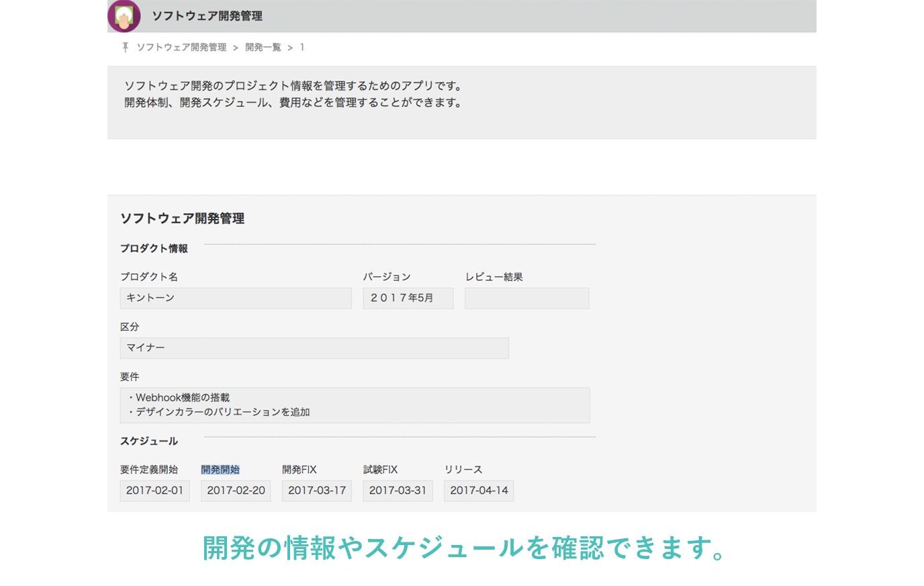Click the requirement line Webhook機能の搭載
This screenshot has height=586, width=924.
178,398
